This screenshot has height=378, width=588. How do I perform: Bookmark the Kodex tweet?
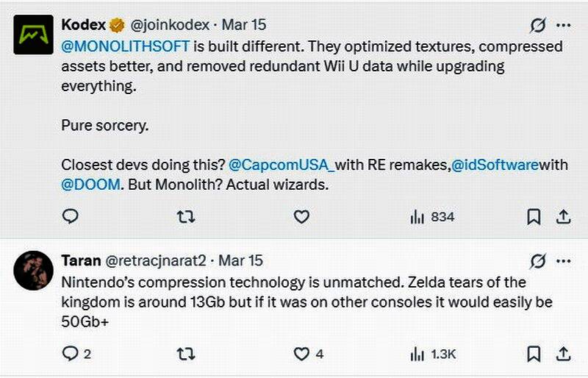pyautogui.click(x=534, y=217)
